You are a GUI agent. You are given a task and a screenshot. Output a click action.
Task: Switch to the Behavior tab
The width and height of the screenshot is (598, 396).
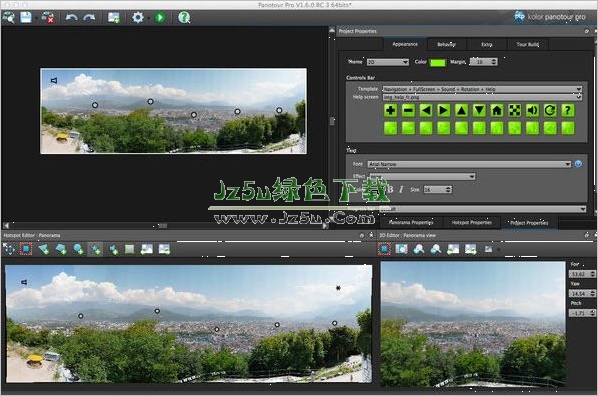coord(446,45)
